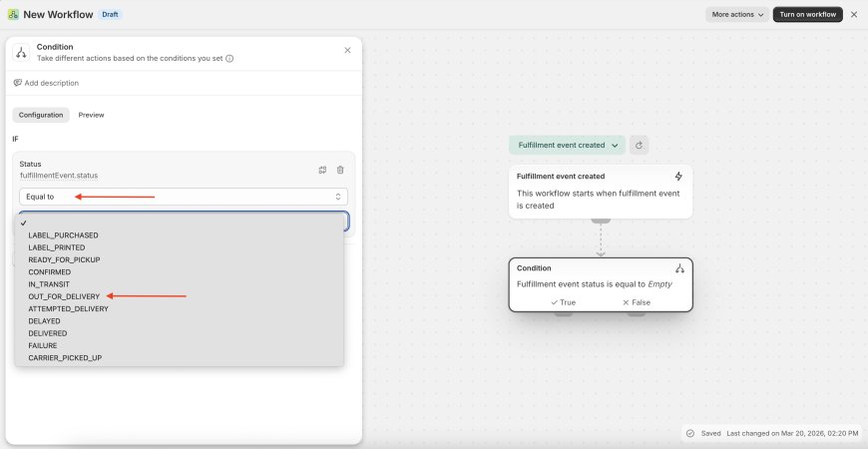
Task: Close the Condition side panel
Action: 347,50
